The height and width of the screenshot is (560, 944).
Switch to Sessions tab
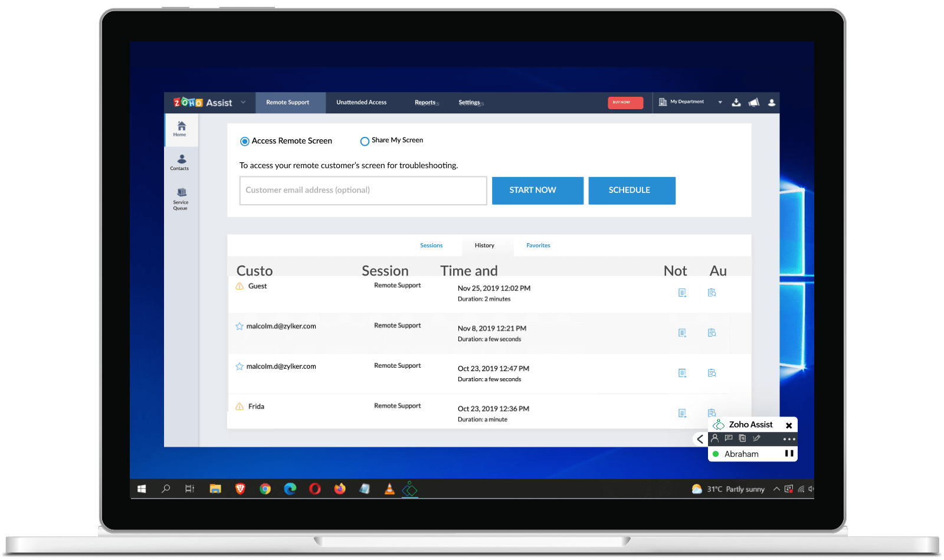[431, 245]
